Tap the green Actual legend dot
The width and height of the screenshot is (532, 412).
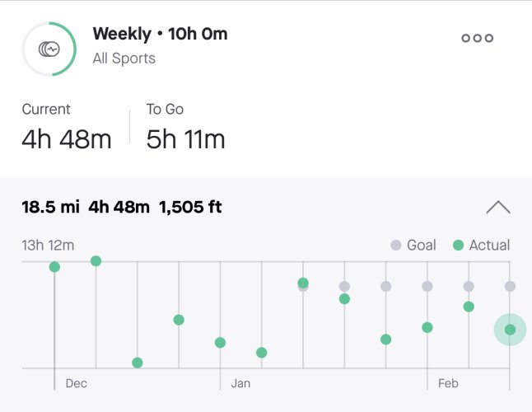click(459, 245)
